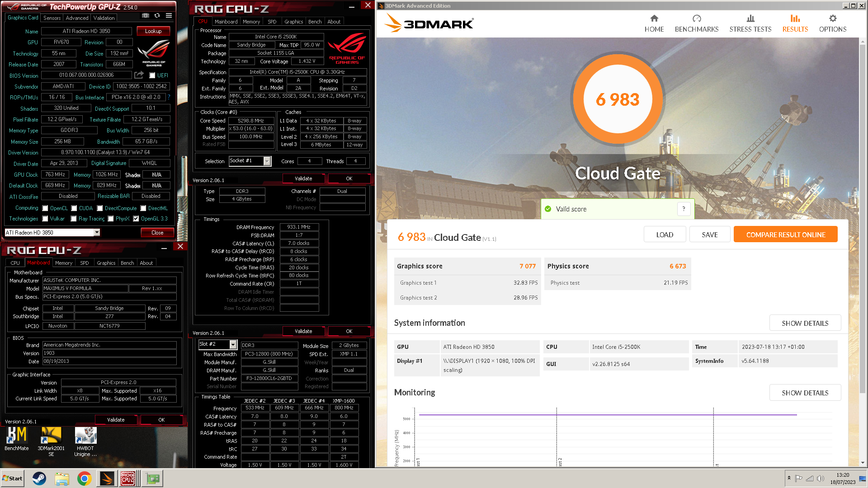Viewport: 868px width, 488px height.
Task: Click SAVE in 3DMark results
Action: click(710, 235)
